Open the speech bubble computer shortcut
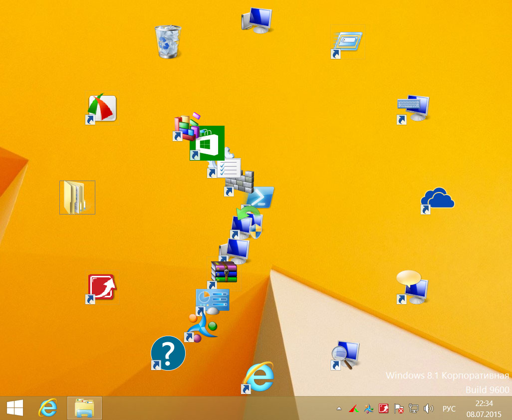The height and width of the screenshot is (420, 512). tap(412, 287)
